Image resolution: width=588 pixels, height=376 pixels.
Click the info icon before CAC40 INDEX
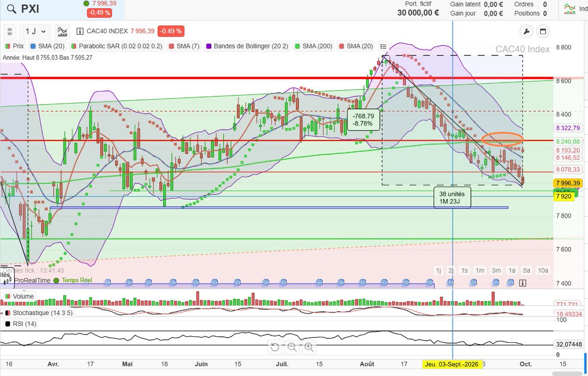coord(80,31)
